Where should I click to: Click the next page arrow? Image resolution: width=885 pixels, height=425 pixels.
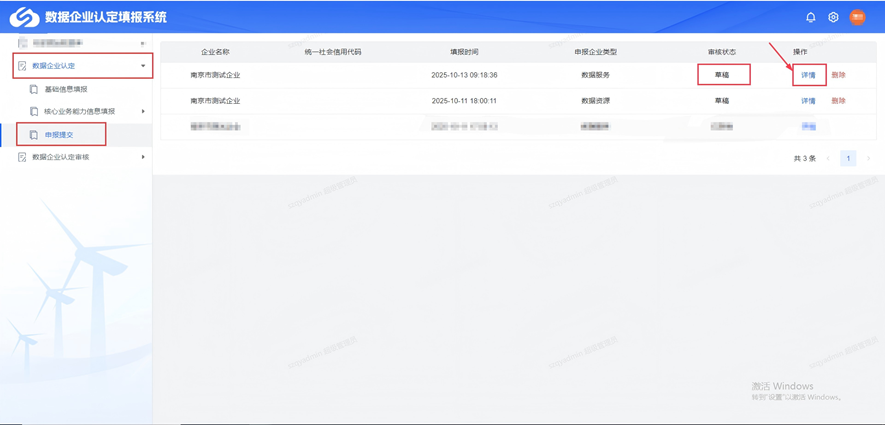click(x=868, y=158)
